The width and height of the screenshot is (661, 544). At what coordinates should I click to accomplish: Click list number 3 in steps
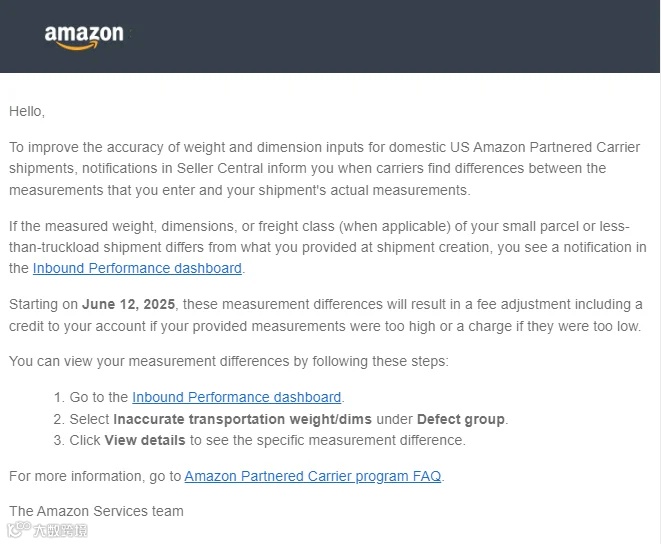coord(58,440)
